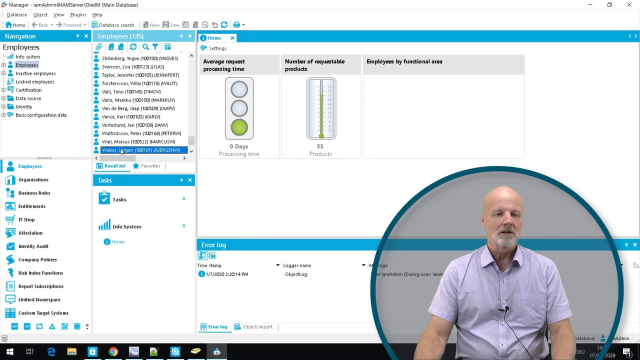640x360 pixels.
Task: Expand the Data source tree node
Action: coord(4,98)
